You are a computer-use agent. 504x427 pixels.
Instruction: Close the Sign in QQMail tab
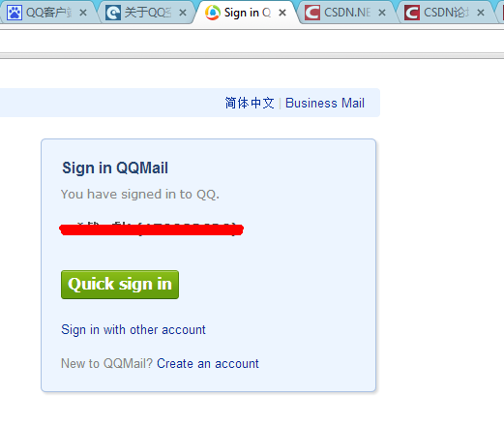click(282, 13)
